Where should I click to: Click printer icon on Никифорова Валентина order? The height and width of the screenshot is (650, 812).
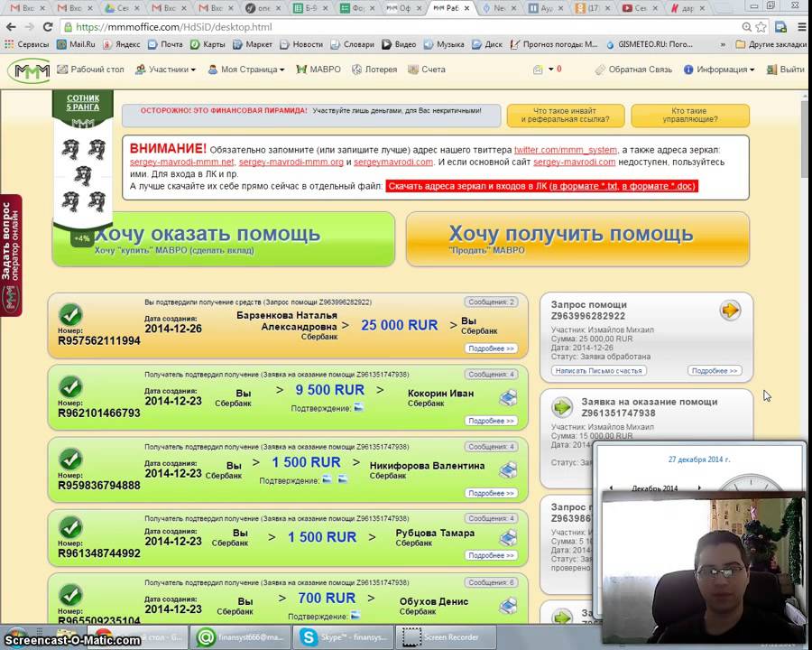508,470
